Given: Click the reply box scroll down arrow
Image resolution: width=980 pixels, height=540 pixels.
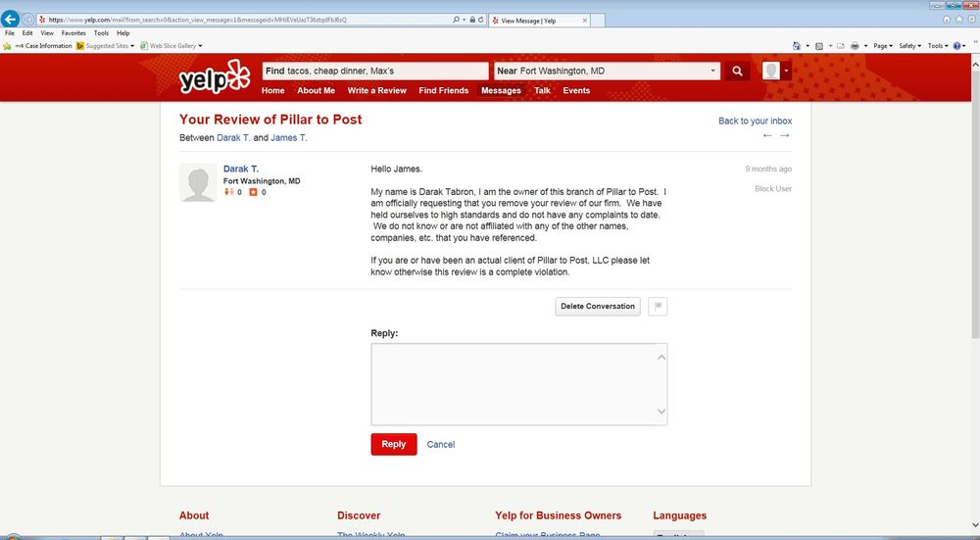Looking at the screenshot, I should pyautogui.click(x=661, y=412).
